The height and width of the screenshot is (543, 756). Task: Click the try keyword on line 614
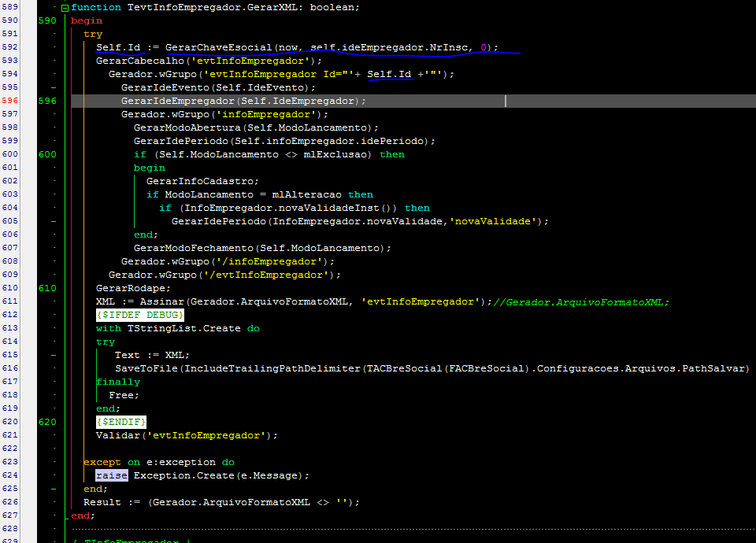pyautogui.click(x=106, y=342)
